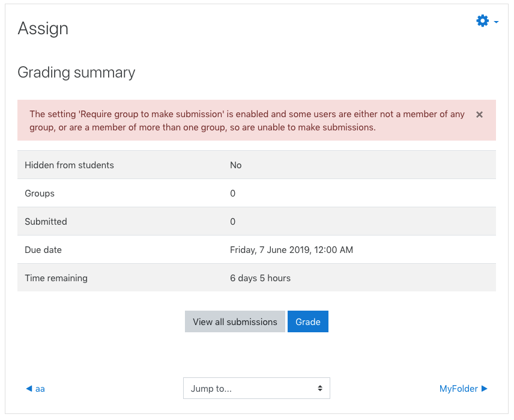Click the Submitted row label
This screenshot has height=420, width=514.
[x=46, y=222]
